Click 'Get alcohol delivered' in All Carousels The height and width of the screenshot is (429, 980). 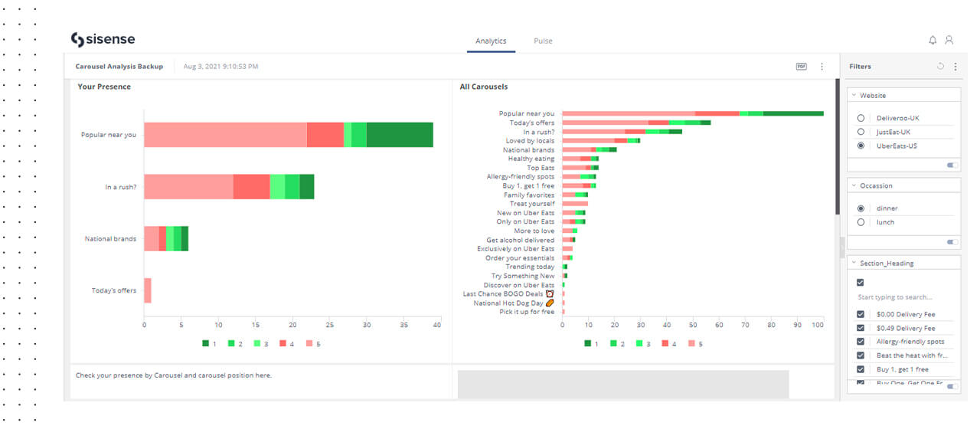(x=520, y=240)
